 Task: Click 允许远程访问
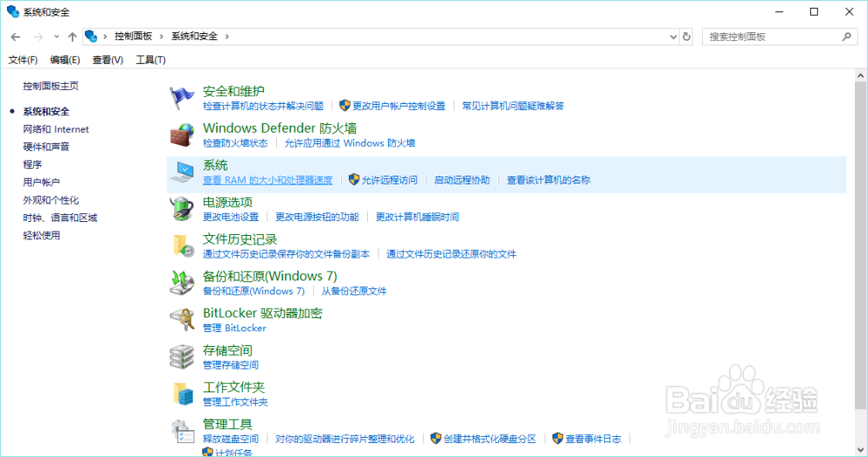click(389, 180)
